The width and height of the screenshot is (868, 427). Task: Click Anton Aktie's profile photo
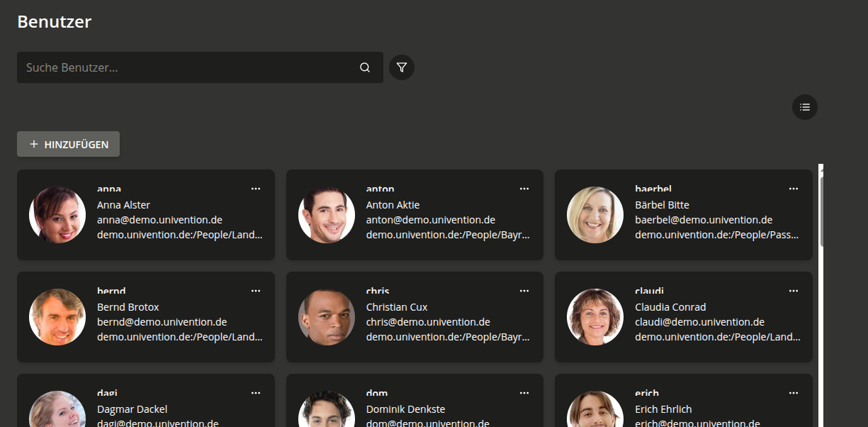pos(327,215)
